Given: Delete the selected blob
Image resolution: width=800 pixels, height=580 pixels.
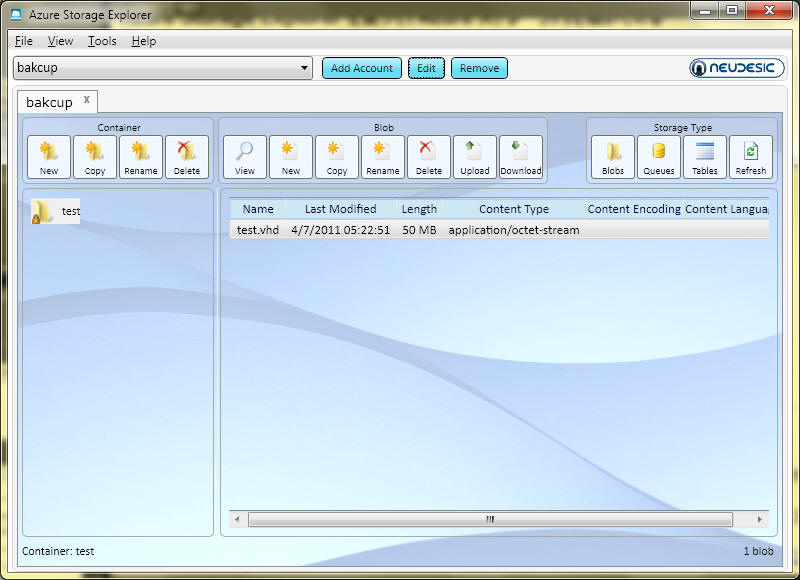Looking at the screenshot, I should 429,157.
